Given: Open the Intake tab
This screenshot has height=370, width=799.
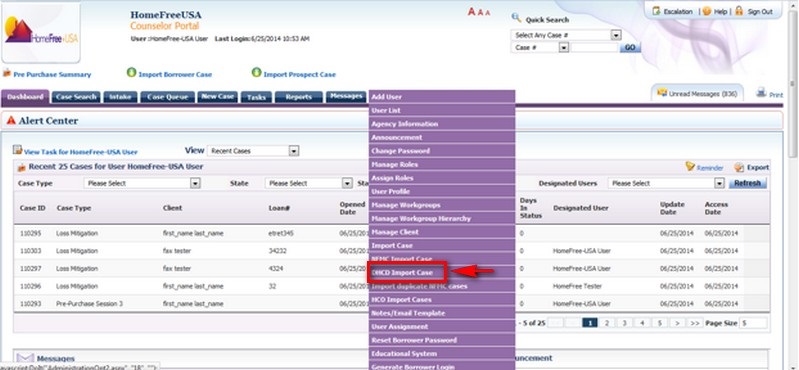Looking at the screenshot, I should point(120,97).
